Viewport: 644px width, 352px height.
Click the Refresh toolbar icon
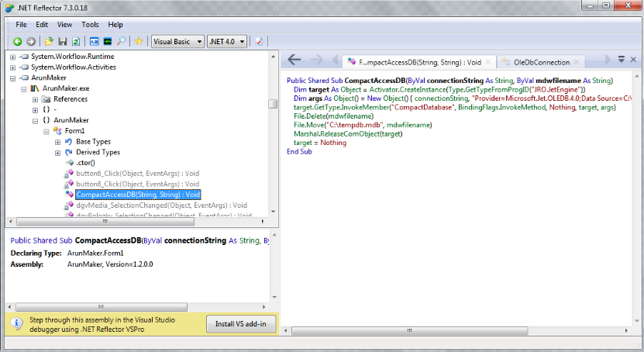click(x=76, y=42)
